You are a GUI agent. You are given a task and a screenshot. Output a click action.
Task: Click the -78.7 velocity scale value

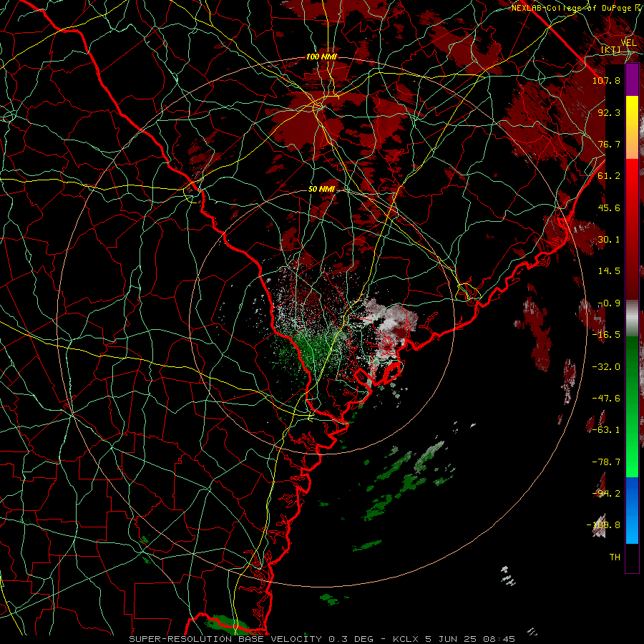(606, 462)
